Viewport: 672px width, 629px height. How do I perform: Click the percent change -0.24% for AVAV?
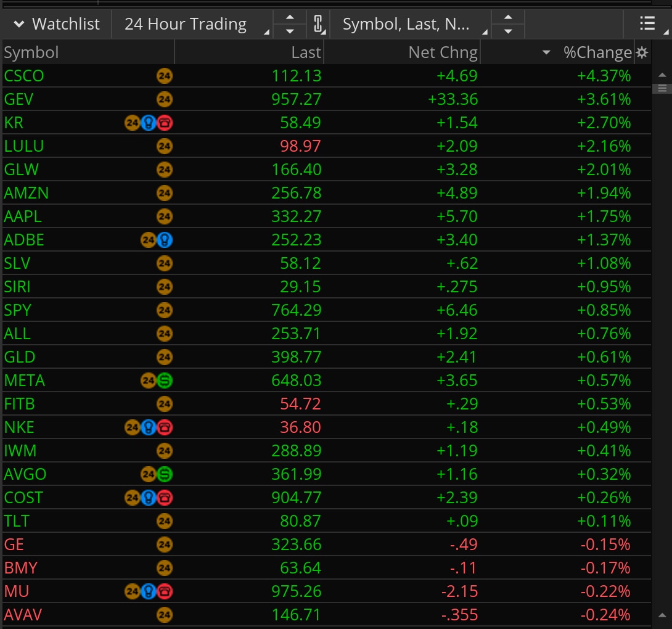(605, 615)
